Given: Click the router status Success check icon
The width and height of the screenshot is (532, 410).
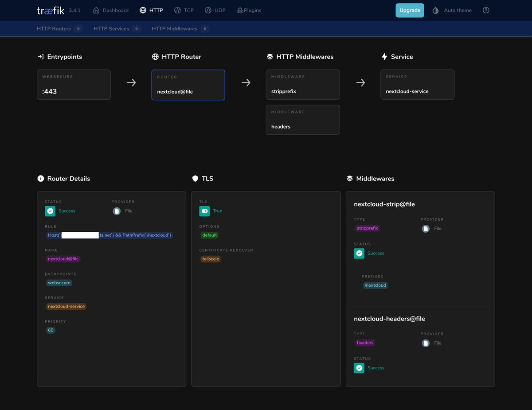Looking at the screenshot, I should click(50, 211).
